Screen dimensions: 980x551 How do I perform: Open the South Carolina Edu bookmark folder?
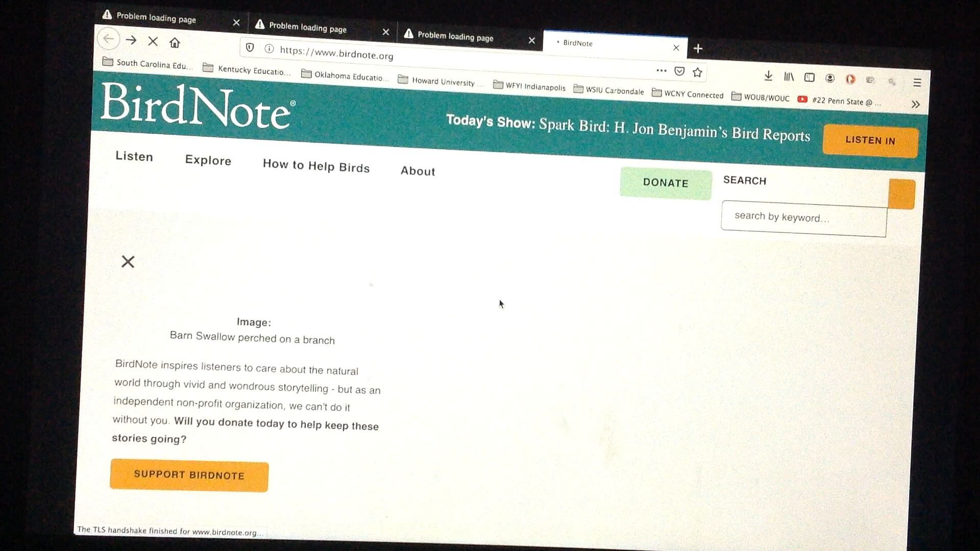coord(148,64)
